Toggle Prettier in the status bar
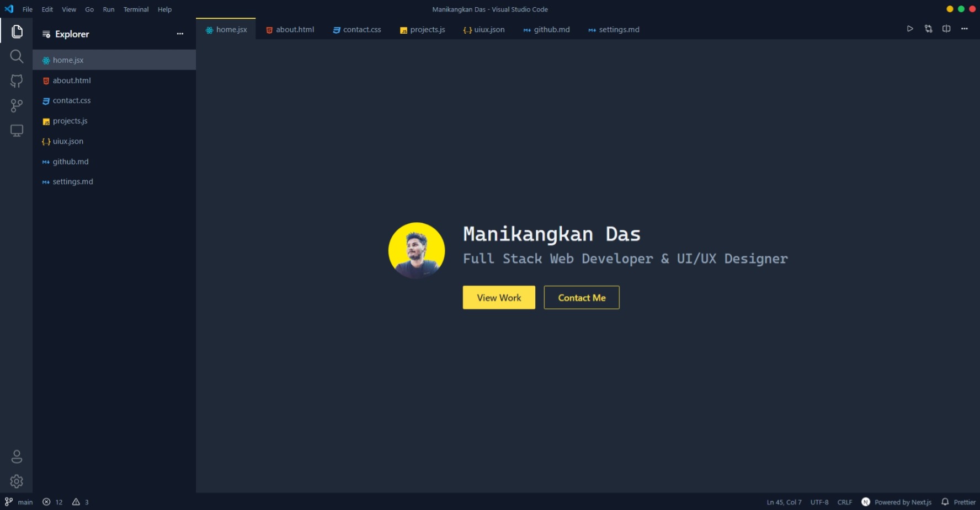Screen dimensions: 980x510 click(964, 502)
